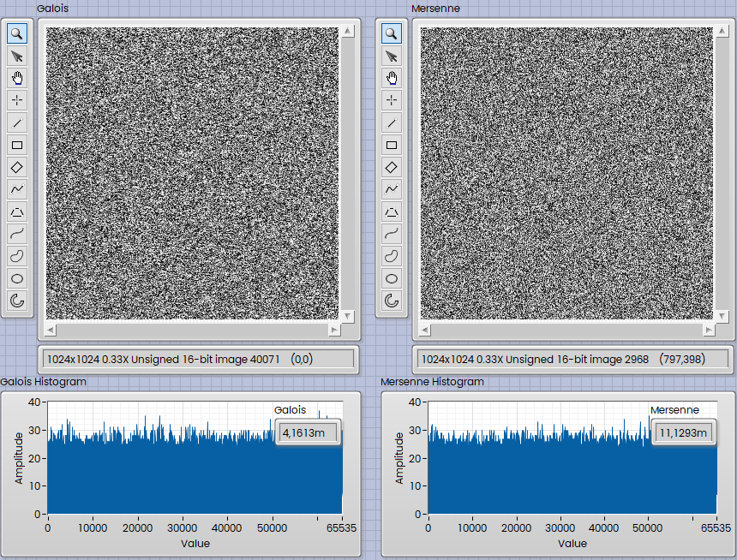Click the Mersenne image info status bar
This screenshot has width=737, height=560.
click(573, 360)
